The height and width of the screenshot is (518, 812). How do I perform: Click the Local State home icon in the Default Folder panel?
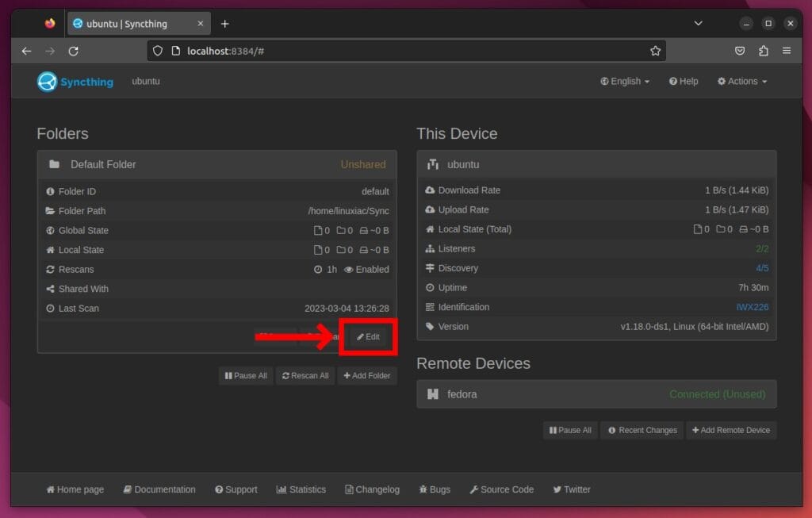pyautogui.click(x=50, y=250)
